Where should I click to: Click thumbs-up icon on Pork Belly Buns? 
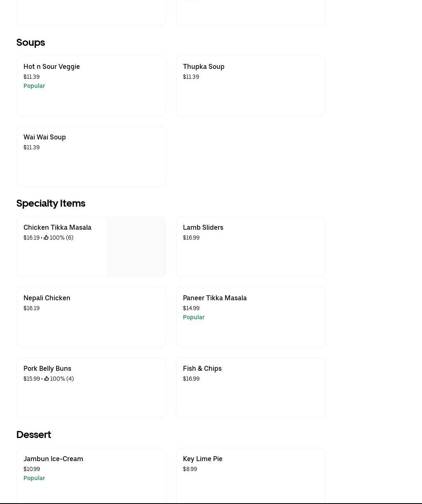(x=47, y=379)
